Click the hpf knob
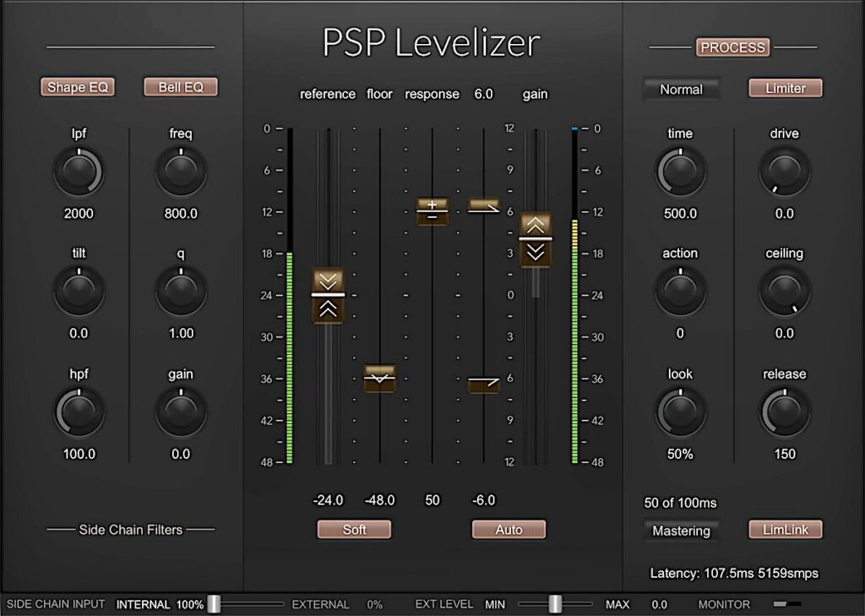865x616 pixels. point(79,412)
